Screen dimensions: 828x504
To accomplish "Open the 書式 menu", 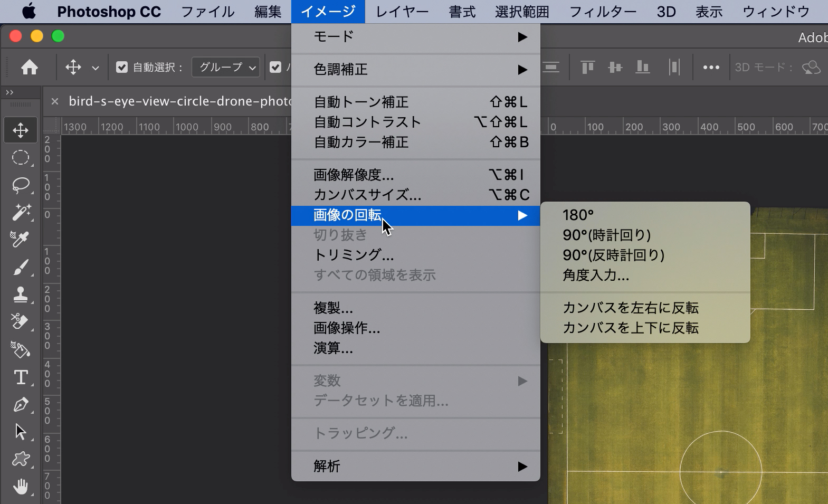I will pyautogui.click(x=462, y=11).
